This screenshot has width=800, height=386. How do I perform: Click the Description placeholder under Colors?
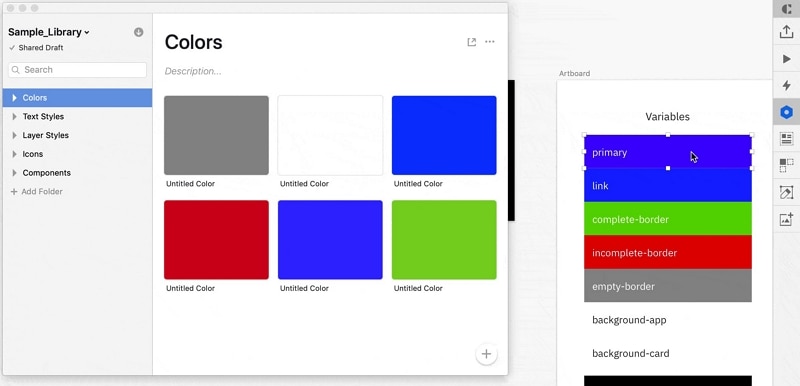(193, 71)
